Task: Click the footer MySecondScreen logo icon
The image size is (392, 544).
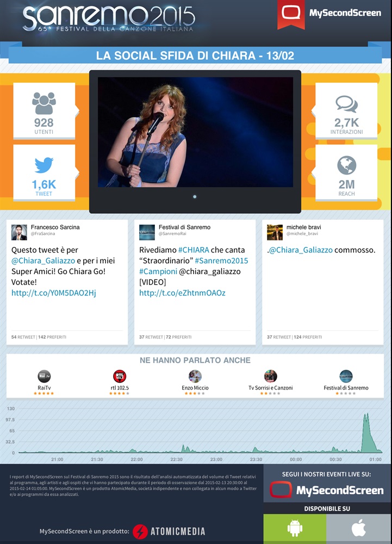Action: click(x=281, y=490)
